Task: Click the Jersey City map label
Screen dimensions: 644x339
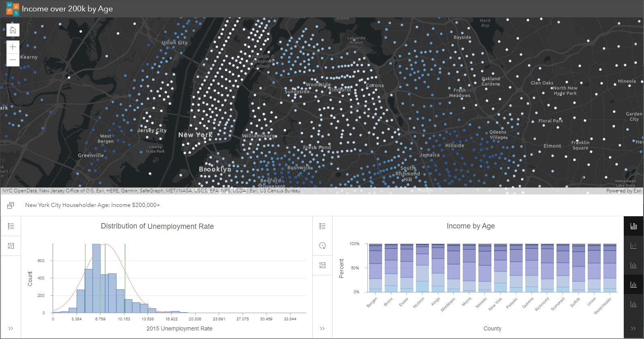Action: (152, 130)
